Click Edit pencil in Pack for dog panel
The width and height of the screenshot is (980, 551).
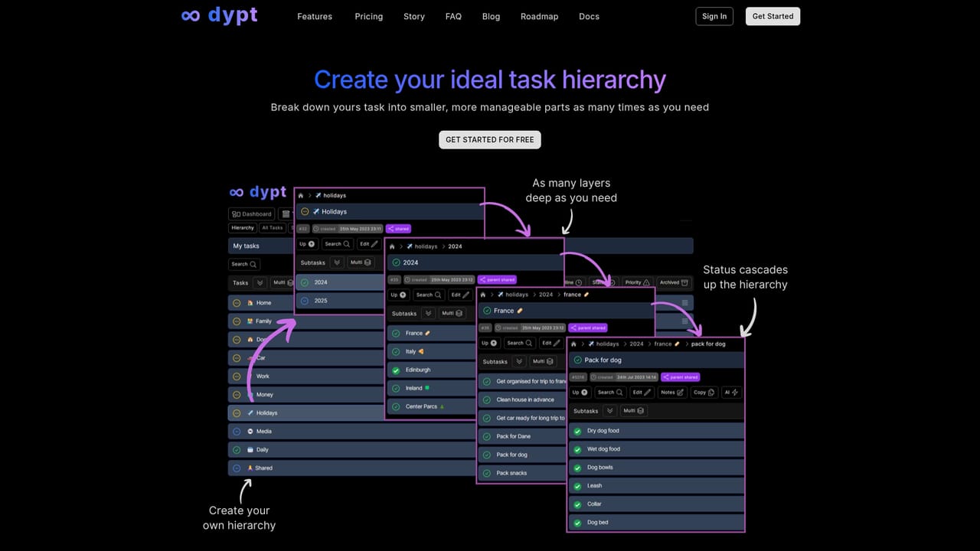click(x=642, y=393)
